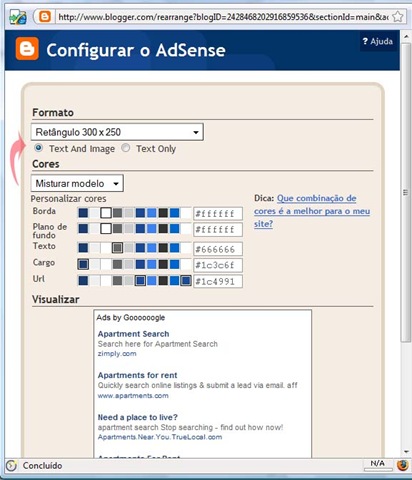Pick the light blue swatch in Cargo row

click(152, 264)
